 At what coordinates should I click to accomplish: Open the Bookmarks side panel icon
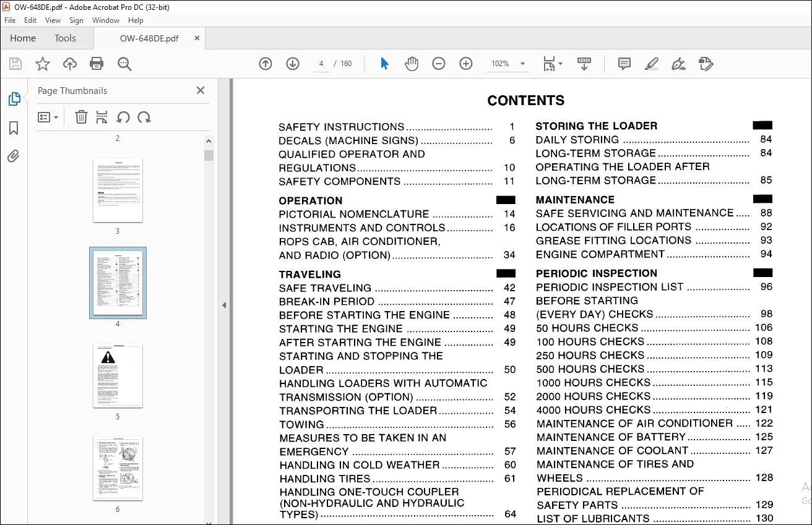point(14,128)
